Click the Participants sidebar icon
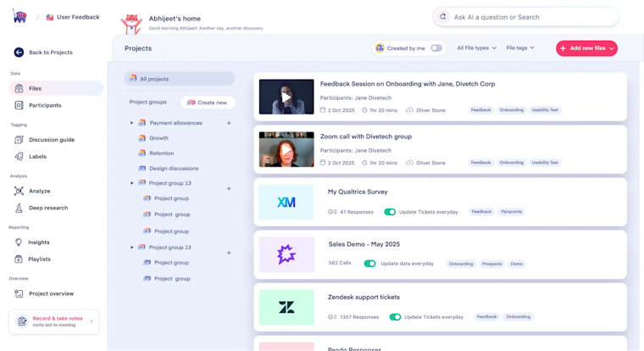 19,105
